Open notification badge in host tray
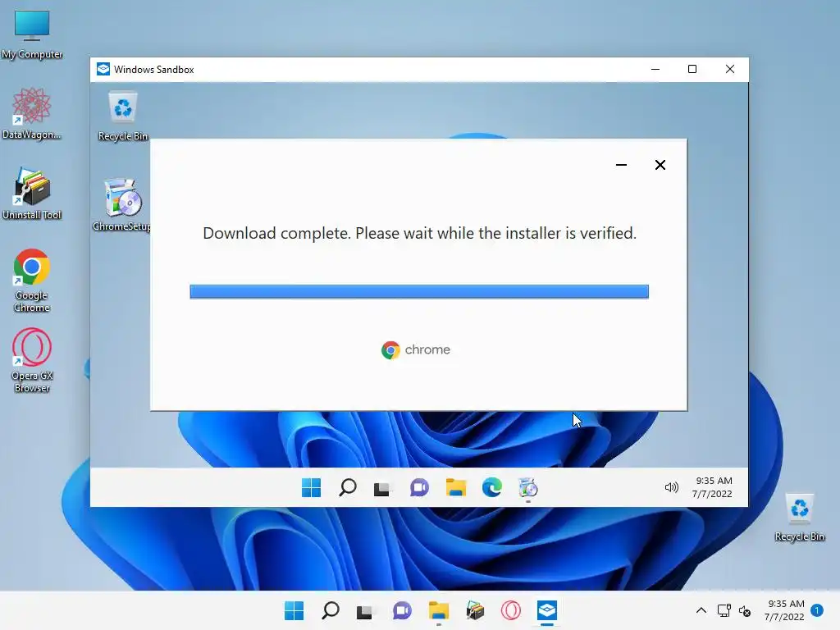Screen dimensions: 840x630 [x=817, y=610]
